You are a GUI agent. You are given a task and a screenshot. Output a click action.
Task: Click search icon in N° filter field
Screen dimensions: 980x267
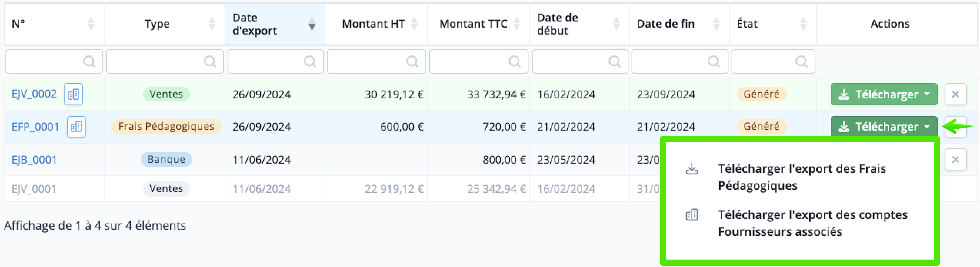click(x=89, y=61)
